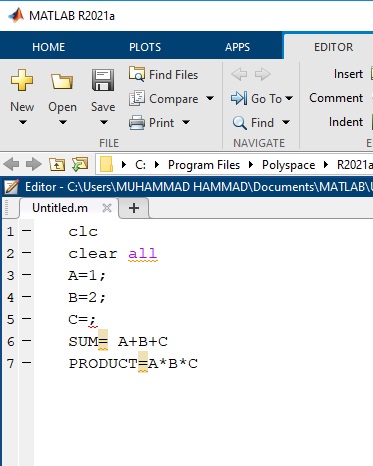Viewport: 373px width, 466px height.
Task: Click the Compare files icon
Action: click(x=137, y=98)
